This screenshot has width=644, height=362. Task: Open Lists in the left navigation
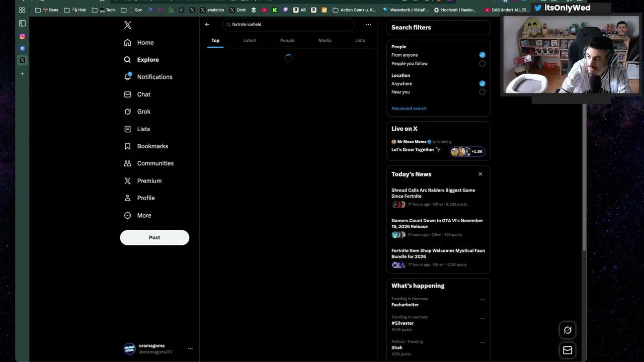point(137,129)
